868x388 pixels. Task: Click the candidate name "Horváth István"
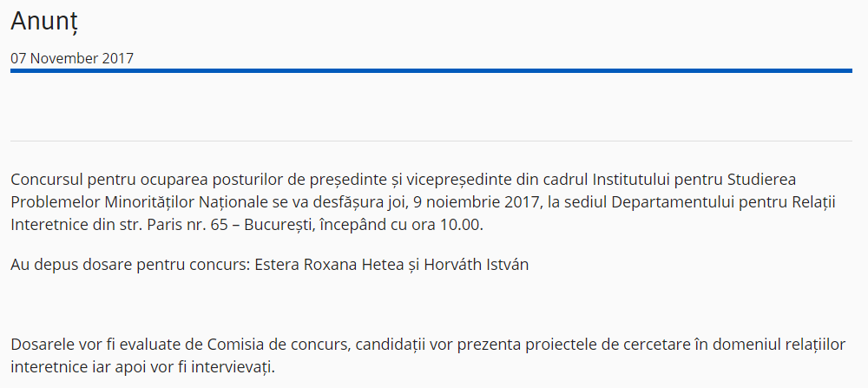476,265
